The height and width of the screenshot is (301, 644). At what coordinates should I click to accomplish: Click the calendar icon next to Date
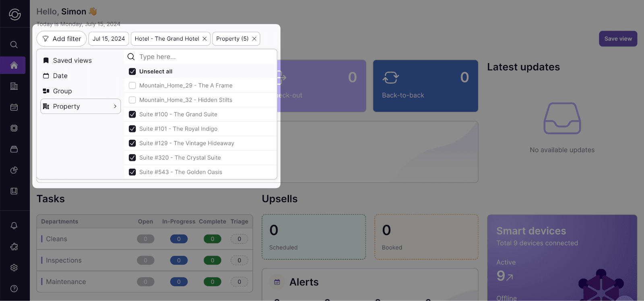pyautogui.click(x=46, y=76)
